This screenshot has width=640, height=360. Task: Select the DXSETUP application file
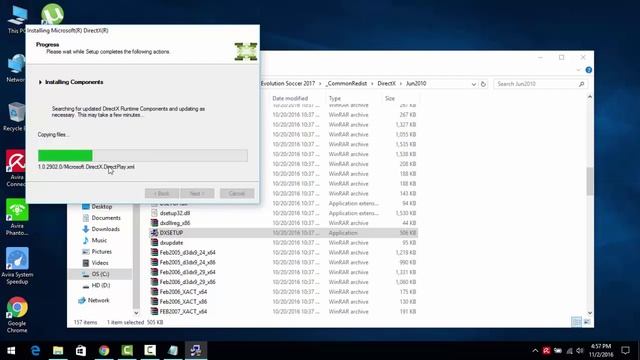pyautogui.click(x=284, y=233)
